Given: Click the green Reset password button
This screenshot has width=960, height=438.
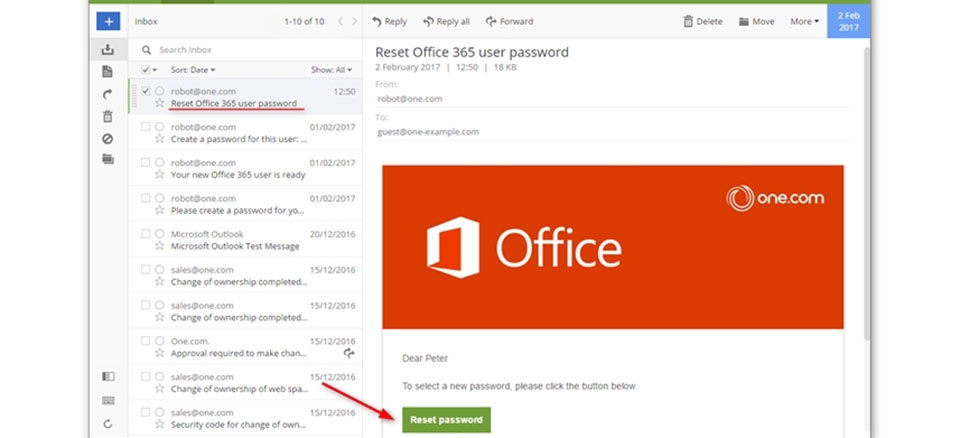Looking at the screenshot, I should 446,420.
